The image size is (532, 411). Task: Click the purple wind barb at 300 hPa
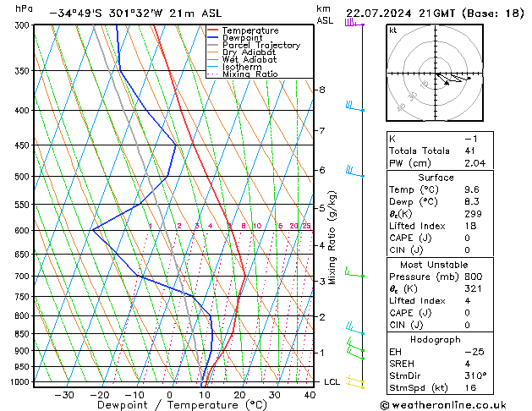pos(352,23)
